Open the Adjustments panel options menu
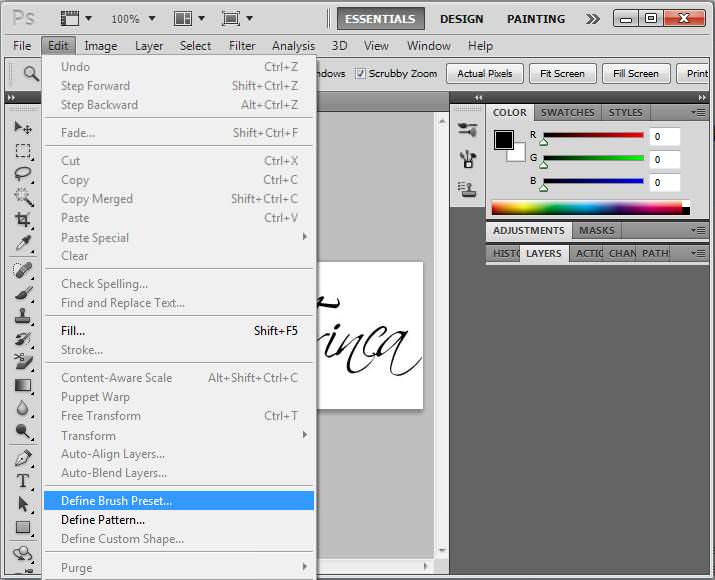 pyautogui.click(x=698, y=230)
